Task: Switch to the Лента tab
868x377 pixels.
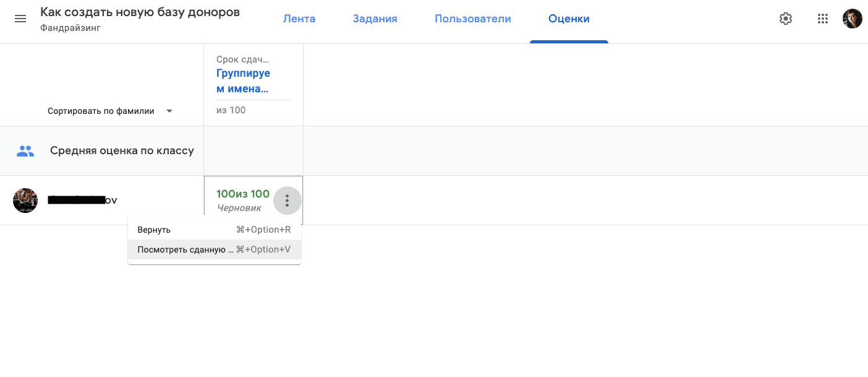Action: 299,19
